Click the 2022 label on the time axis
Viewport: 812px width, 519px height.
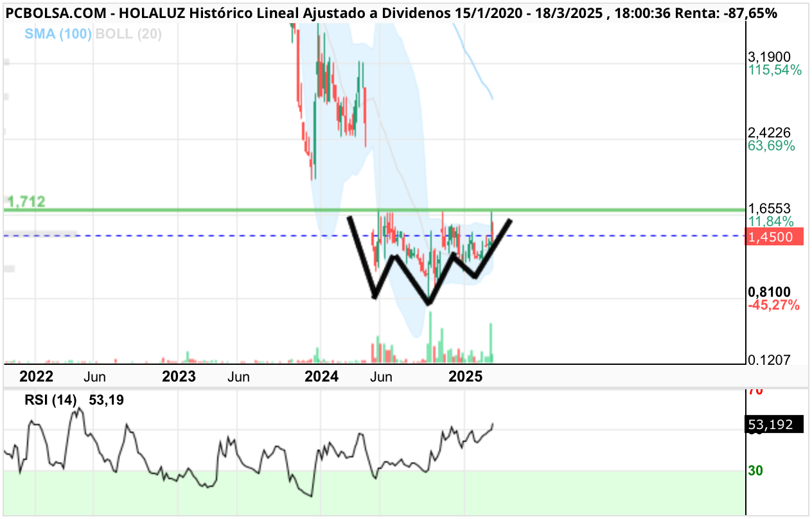[37, 376]
